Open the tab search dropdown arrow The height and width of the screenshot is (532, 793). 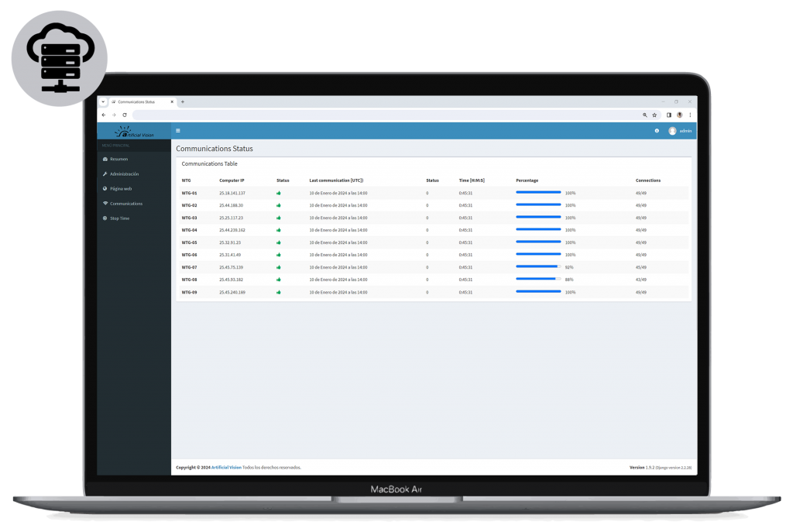[103, 101]
